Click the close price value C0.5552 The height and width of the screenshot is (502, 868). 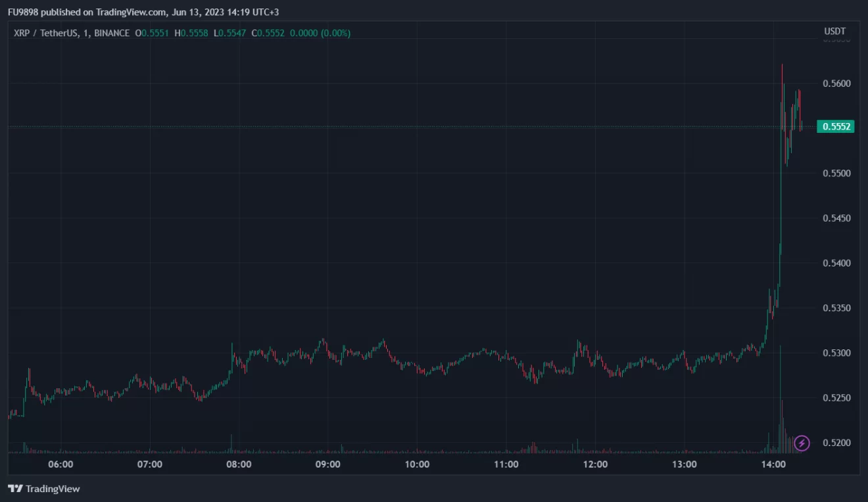point(270,33)
